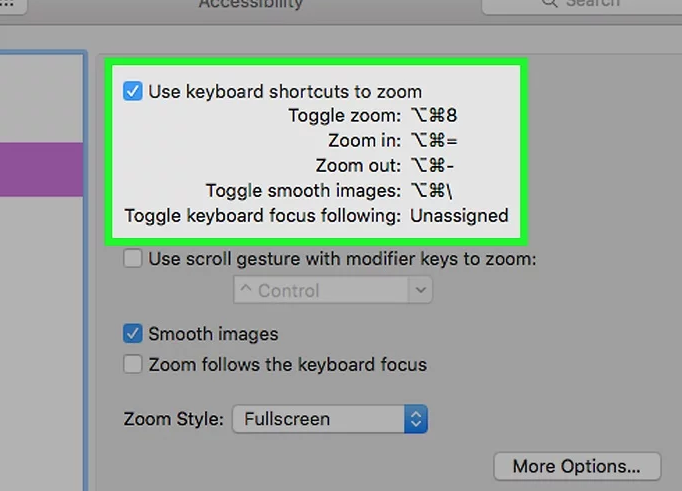Enable "Zoom follows the keyboard focus" checkbox
The image size is (682, 491).
pyautogui.click(x=133, y=365)
